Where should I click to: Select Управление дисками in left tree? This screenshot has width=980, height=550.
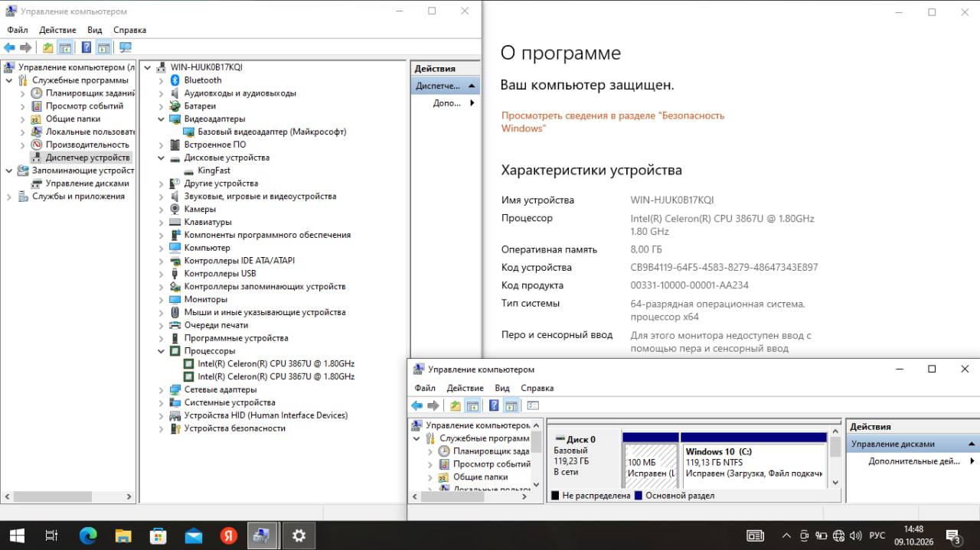pyautogui.click(x=87, y=184)
